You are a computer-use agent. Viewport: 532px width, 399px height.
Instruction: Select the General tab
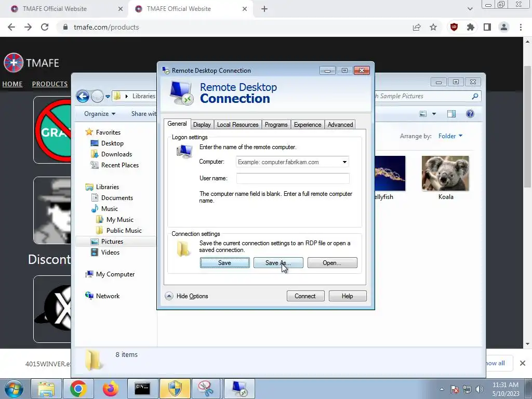177,124
